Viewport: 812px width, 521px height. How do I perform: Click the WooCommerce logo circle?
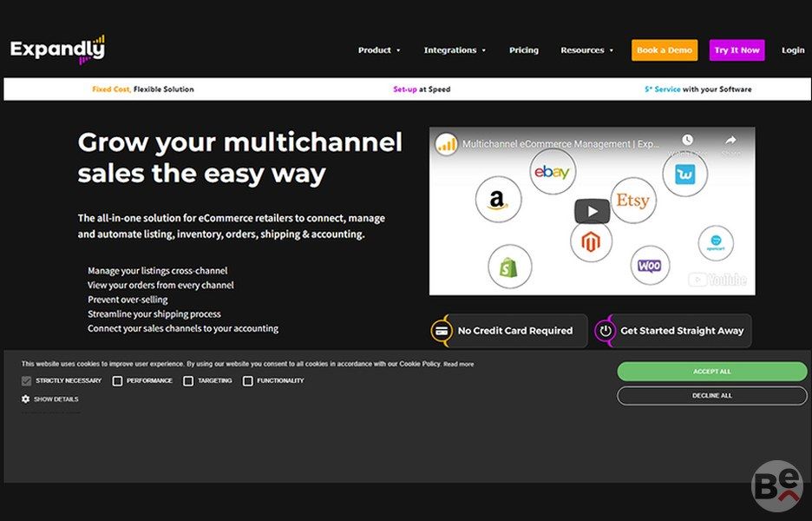point(649,267)
